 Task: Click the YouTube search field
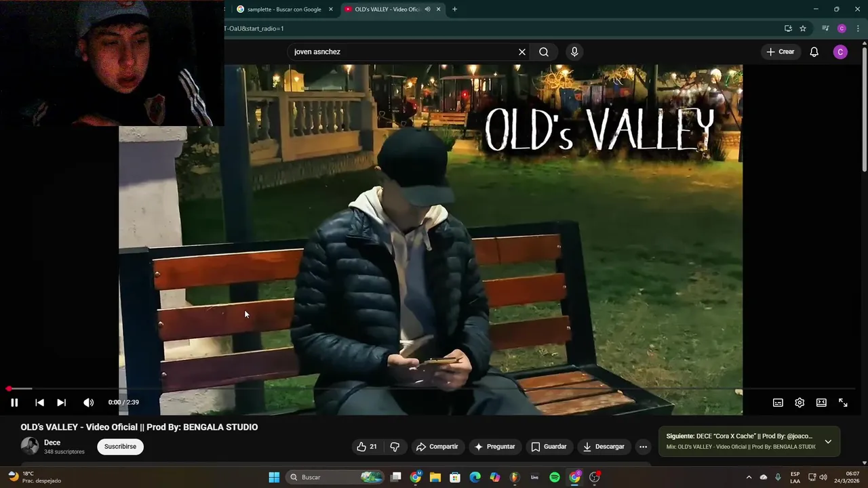click(403, 52)
